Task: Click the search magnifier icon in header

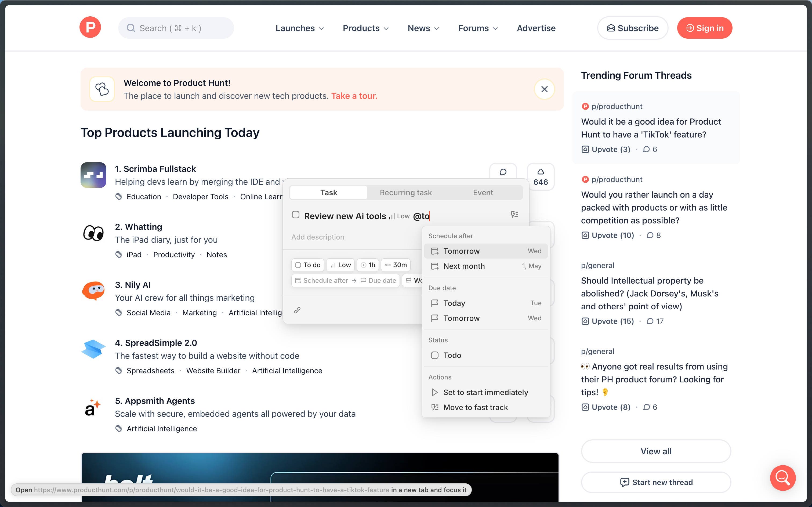Action: coord(131,28)
